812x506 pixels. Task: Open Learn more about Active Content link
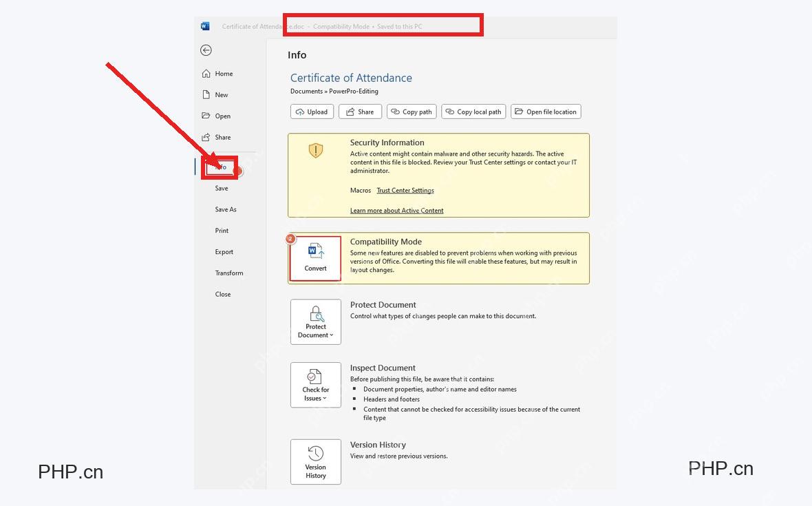(x=396, y=211)
